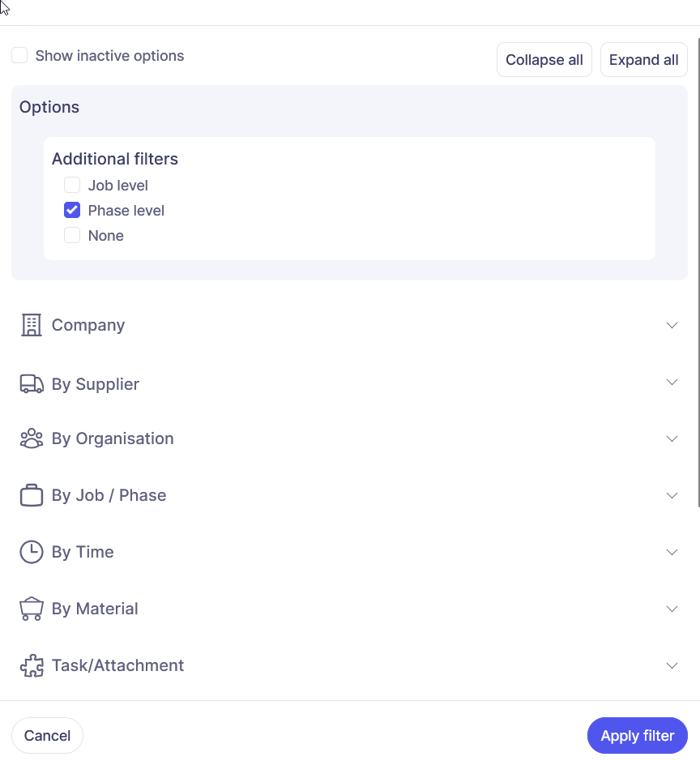Expand the By Supplier section chevron

pyautogui.click(x=672, y=382)
